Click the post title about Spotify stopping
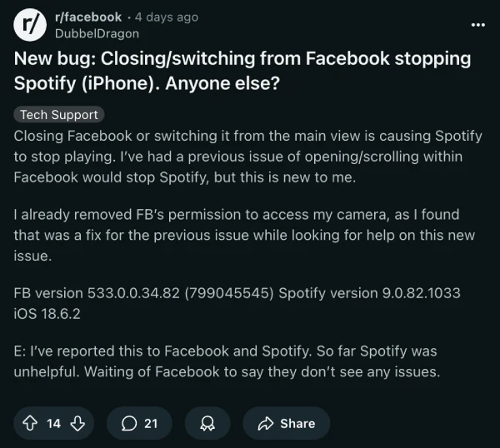This screenshot has width=500, height=448. (242, 72)
